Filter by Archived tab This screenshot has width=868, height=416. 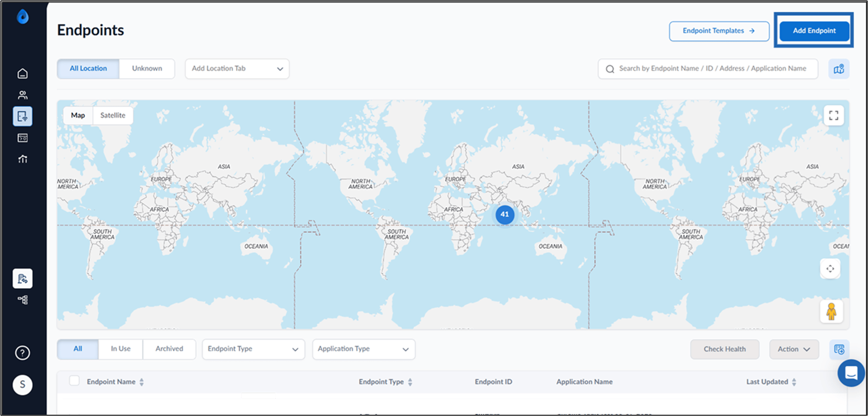pyautogui.click(x=170, y=349)
